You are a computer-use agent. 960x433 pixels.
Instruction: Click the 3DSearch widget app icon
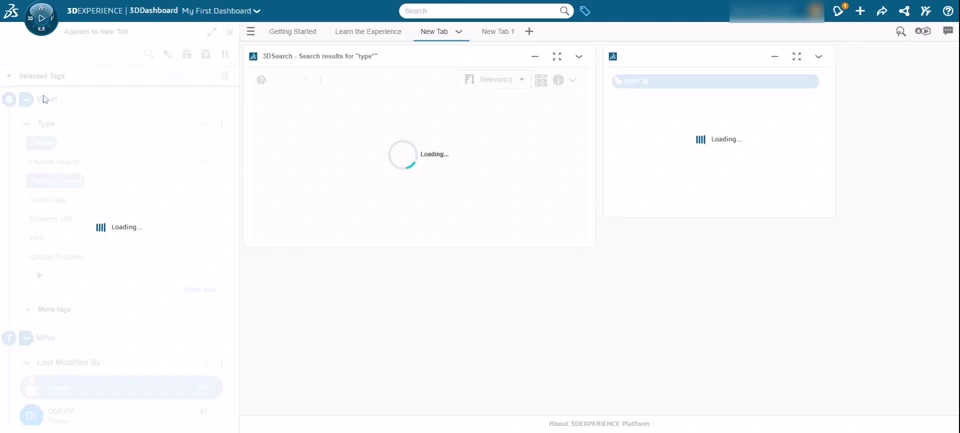253,56
